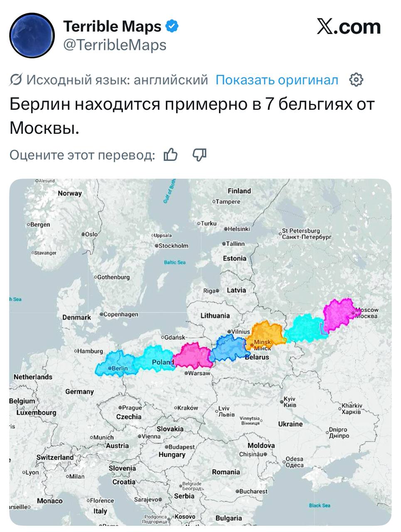Rate the translation with thumbs up
Viewport: 401px width, 532px height.
tap(170, 155)
